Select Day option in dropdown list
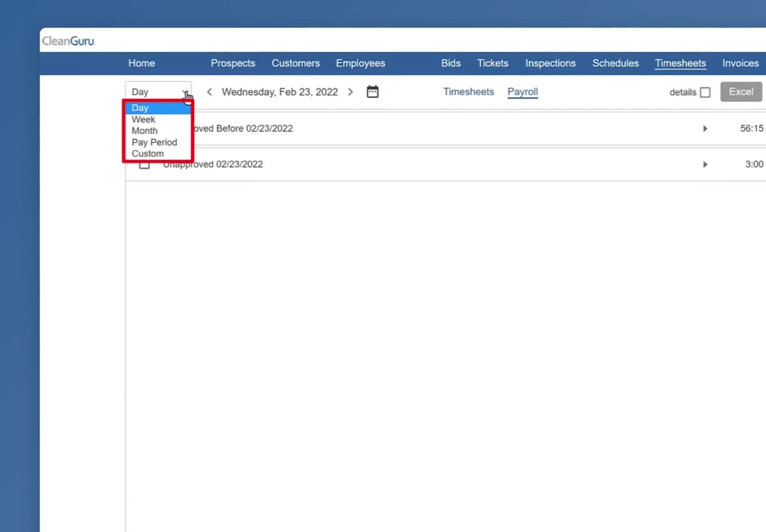The height and width of the screenshot is (532, 766). click(x=158, y=108)
